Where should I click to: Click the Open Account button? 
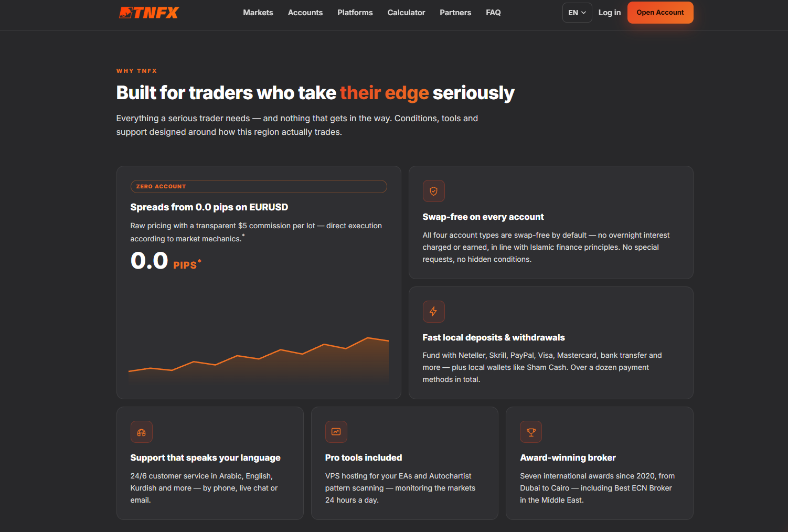[660, 13]
